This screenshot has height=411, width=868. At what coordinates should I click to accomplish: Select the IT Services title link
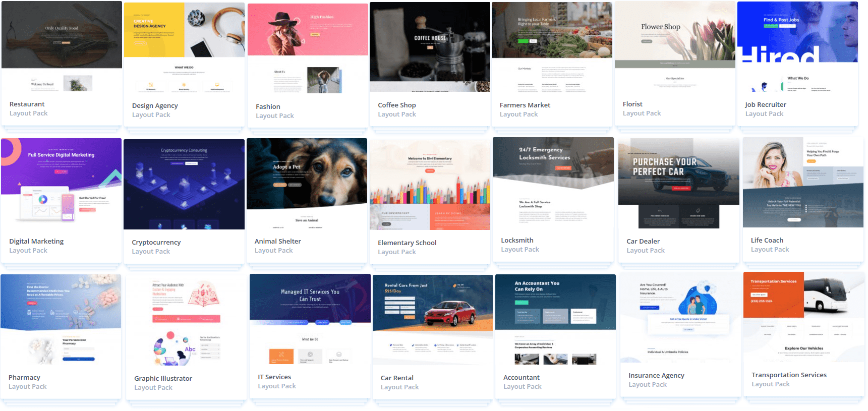(x=274, y=377)
